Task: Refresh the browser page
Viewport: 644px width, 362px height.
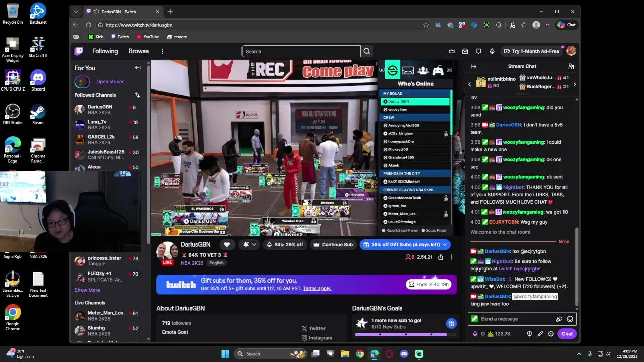Action: click(88, 25)
